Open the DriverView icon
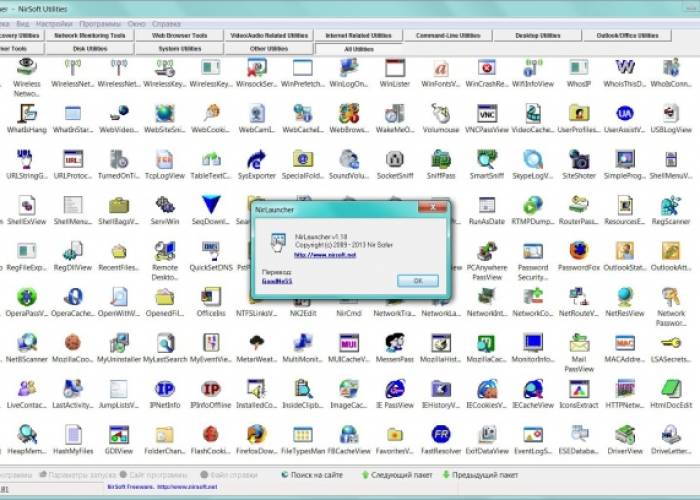700x500 pixels. coord(625,435)
